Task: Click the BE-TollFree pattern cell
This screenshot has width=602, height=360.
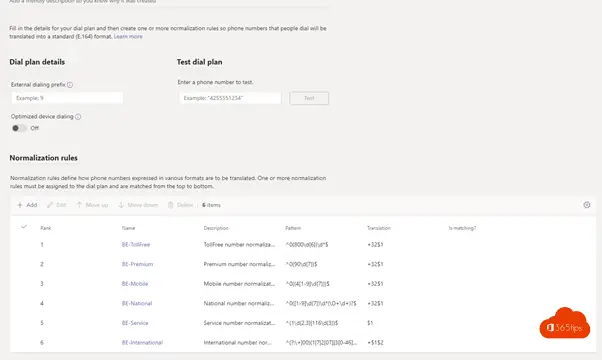Action: (x=307, y=244)
